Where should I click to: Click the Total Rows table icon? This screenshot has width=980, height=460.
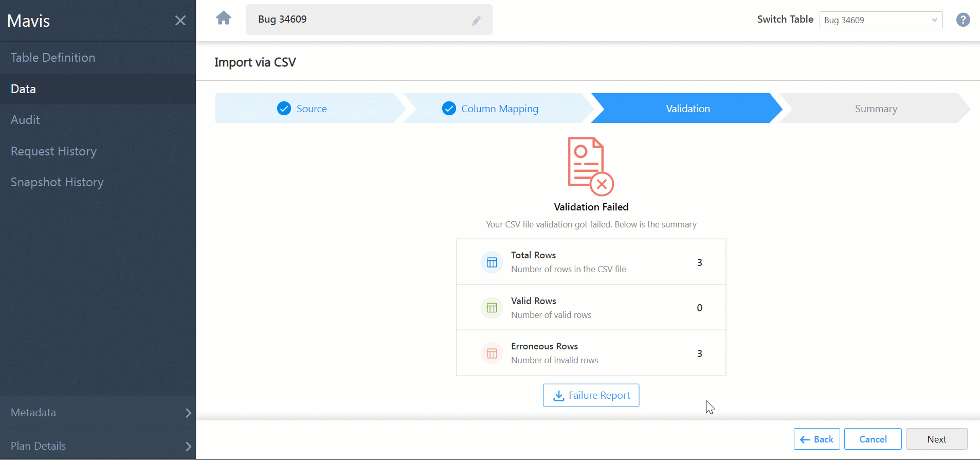tap(492, 262)
